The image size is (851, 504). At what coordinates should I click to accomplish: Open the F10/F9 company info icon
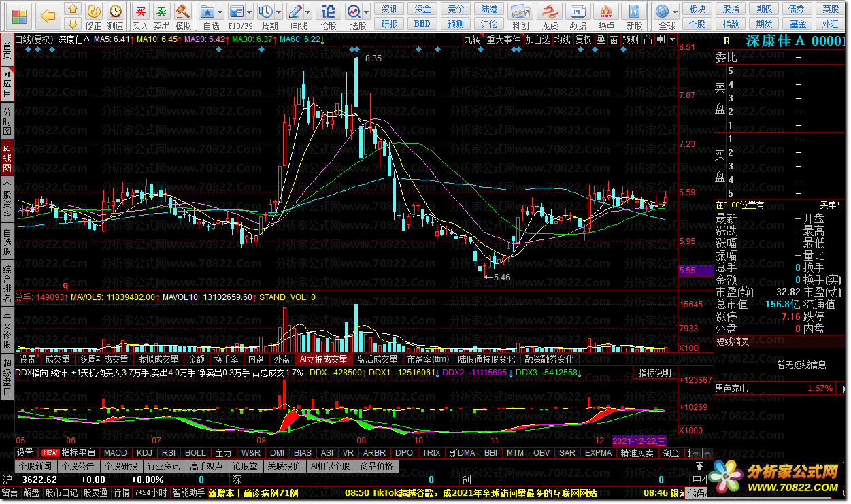tap(236, 11)
